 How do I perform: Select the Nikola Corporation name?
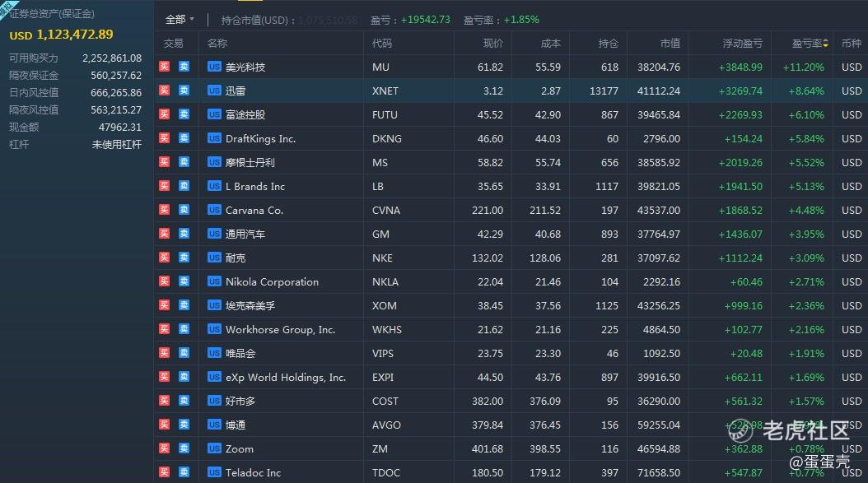pos(272,281)
